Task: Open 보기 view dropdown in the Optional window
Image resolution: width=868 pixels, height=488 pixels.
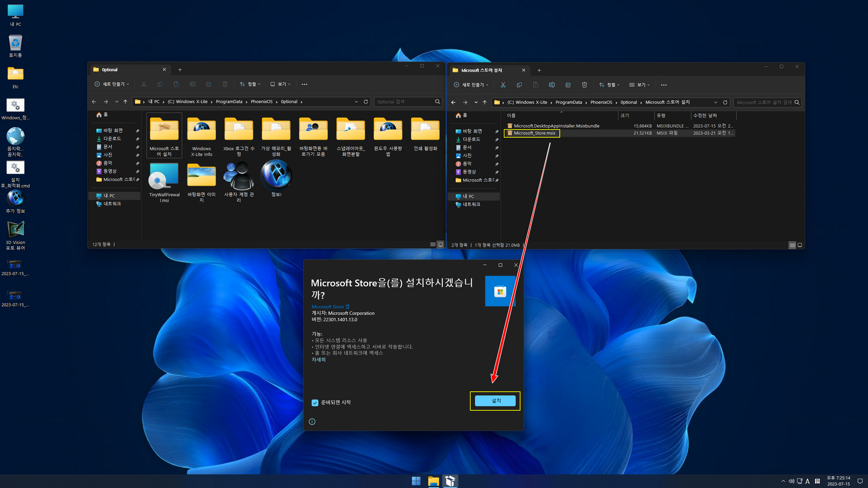Action: tap(280, 84)
